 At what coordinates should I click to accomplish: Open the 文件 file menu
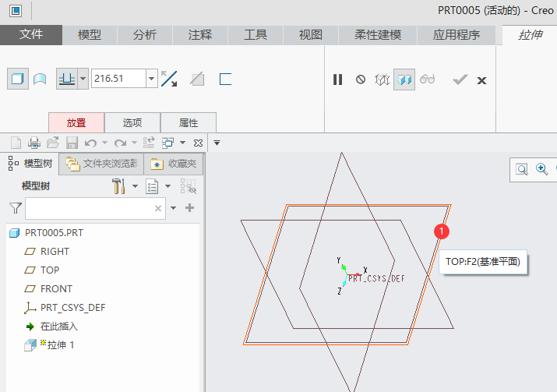(31, 34)
